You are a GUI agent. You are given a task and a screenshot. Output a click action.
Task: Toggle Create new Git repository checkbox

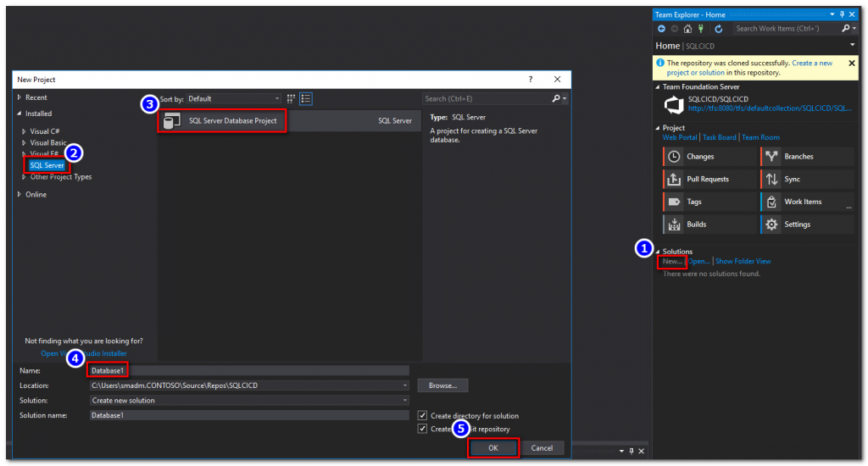[x=422, y=429]
